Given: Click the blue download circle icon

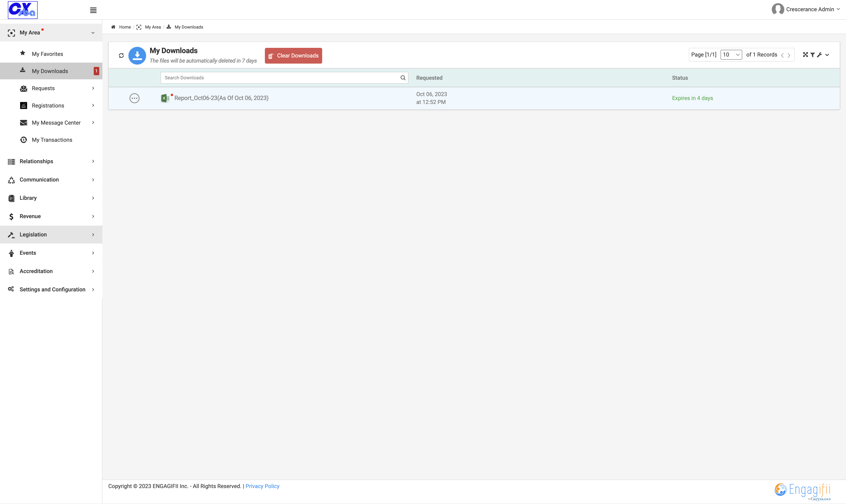Looking at the screenshot, I should pyautogui.click(x=137, y=55).
